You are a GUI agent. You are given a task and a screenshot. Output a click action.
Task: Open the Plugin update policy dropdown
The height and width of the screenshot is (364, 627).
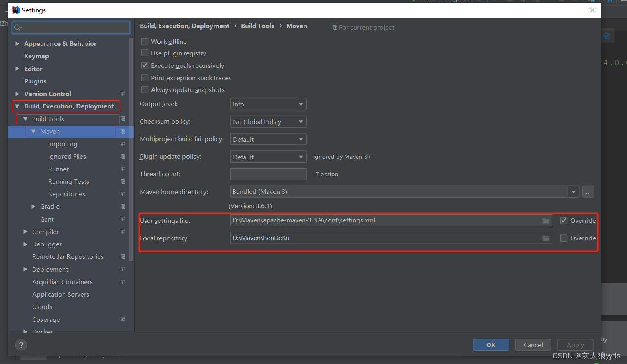pyautogui.click(x=268, y=157)
